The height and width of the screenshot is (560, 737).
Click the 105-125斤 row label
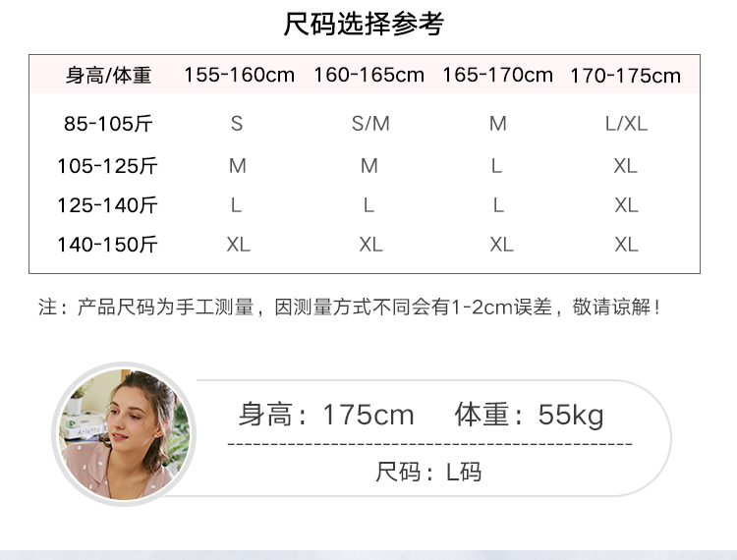coord(107,166)
